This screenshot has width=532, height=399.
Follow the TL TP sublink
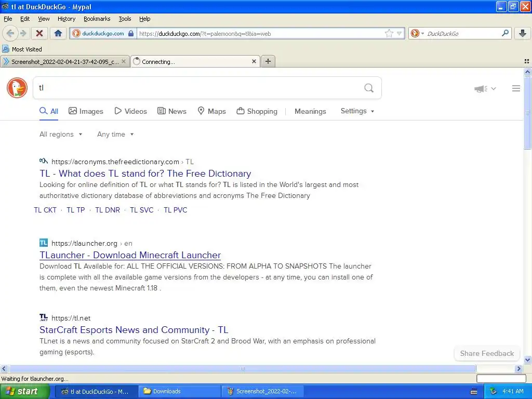[x=76, y=210]
